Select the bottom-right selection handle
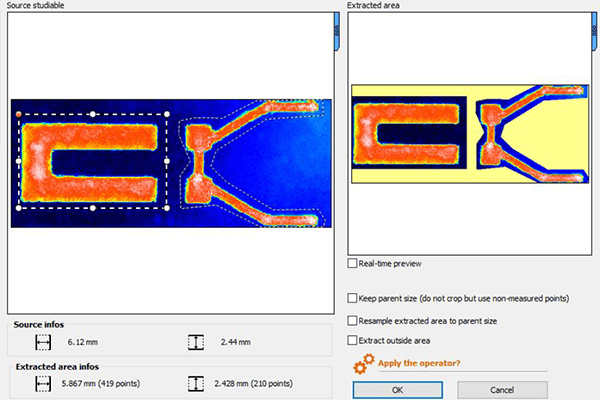The height and width of the screenshot is (400, 600). (x=167, y=208)
